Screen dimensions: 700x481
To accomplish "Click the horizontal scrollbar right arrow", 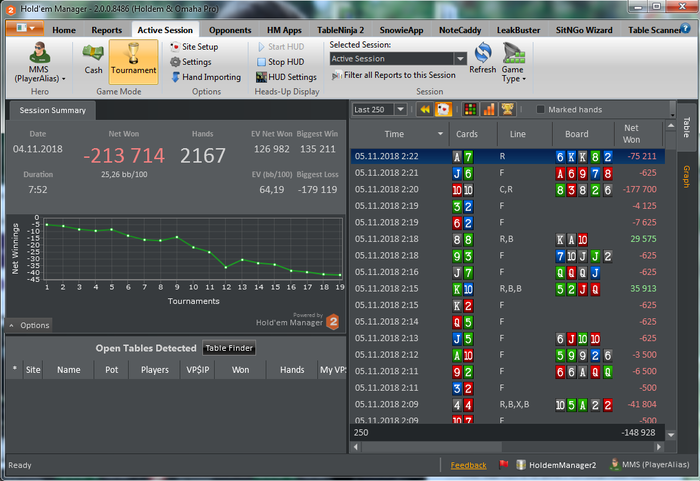I will [659, 447].
